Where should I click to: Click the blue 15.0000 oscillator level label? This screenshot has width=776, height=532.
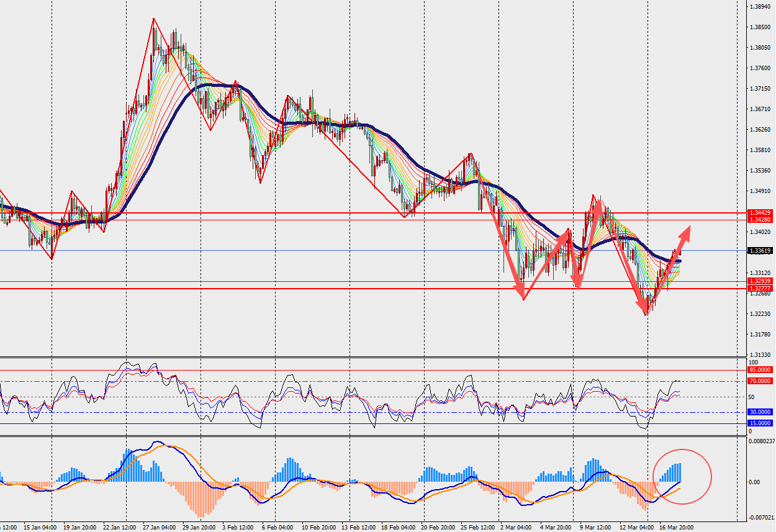coord(760,423)
